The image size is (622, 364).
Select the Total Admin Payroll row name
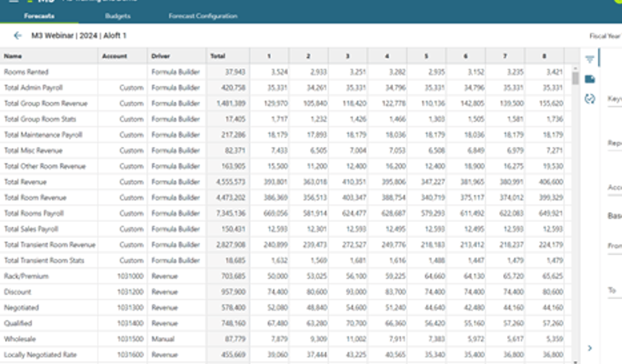click(33, 87)
